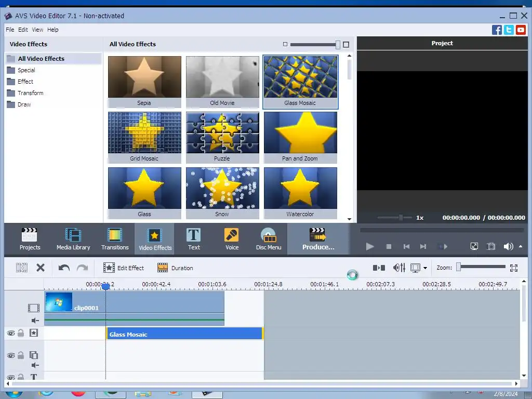Open the YouTube link icon
532x399 pixels.
(x=521, y=30)
